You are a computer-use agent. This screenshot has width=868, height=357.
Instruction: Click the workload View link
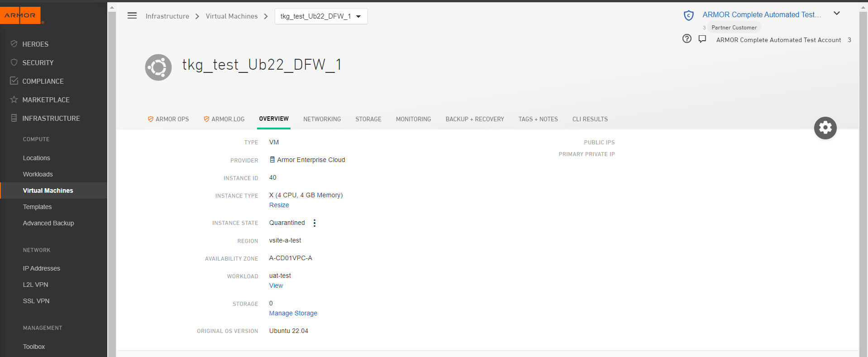pyautogui.click(x=276, y=286)
